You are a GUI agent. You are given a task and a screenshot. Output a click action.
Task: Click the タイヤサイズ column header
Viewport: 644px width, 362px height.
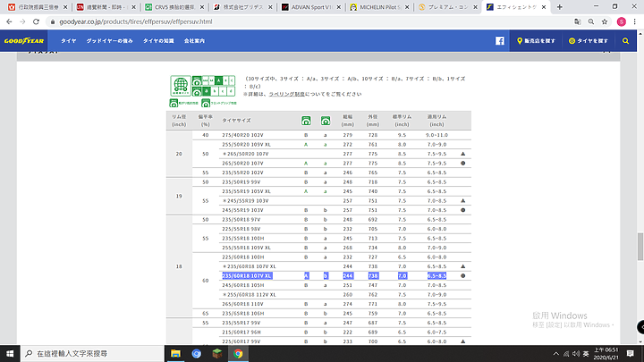tap(236, 121)
